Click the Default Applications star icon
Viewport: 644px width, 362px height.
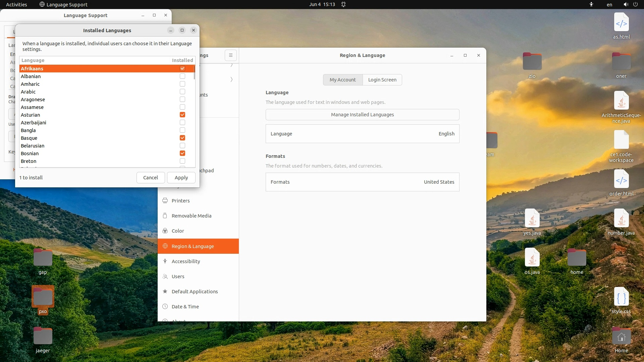coord(165,291)
